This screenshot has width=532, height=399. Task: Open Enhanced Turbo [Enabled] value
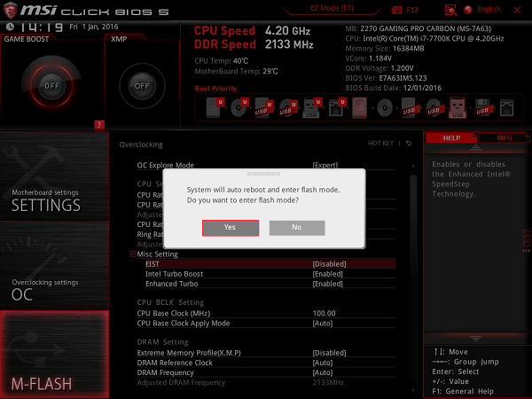click(327, 284)
